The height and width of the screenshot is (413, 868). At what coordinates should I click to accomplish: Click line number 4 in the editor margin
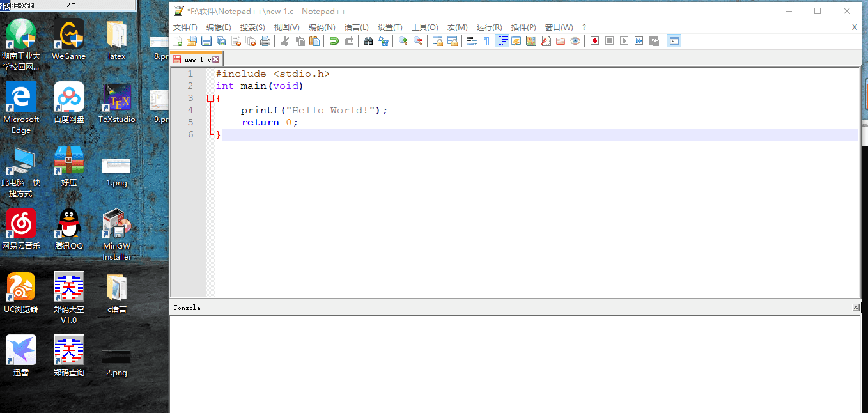tap(190, 110)
